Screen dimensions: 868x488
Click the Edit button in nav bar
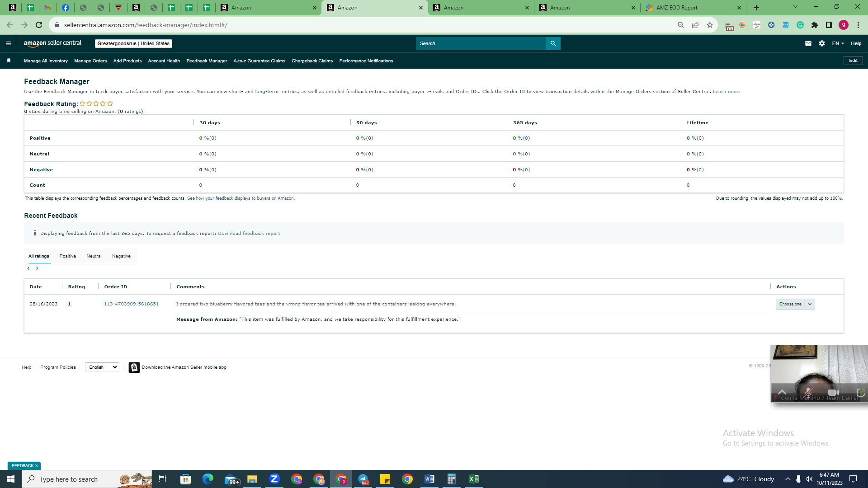click(853, 61)
